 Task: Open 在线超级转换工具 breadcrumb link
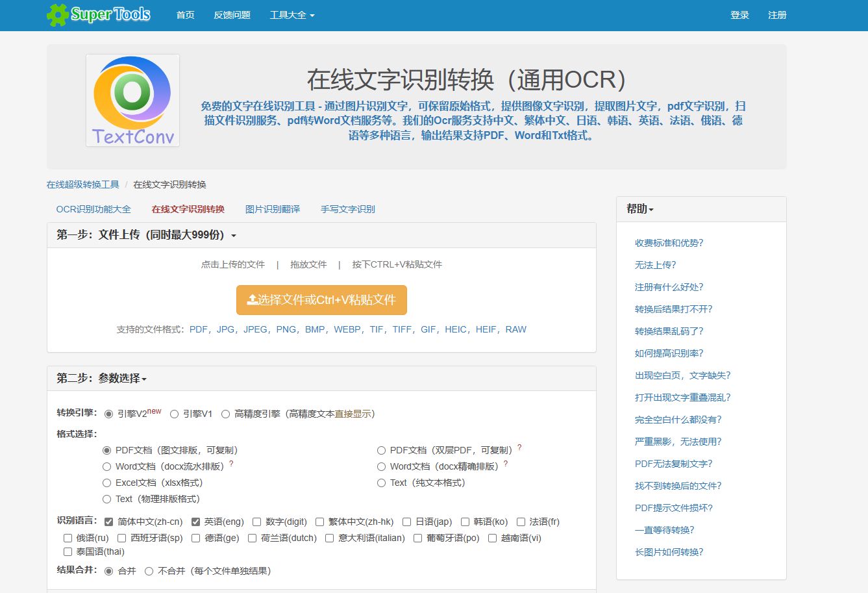[x=83, y=184]
